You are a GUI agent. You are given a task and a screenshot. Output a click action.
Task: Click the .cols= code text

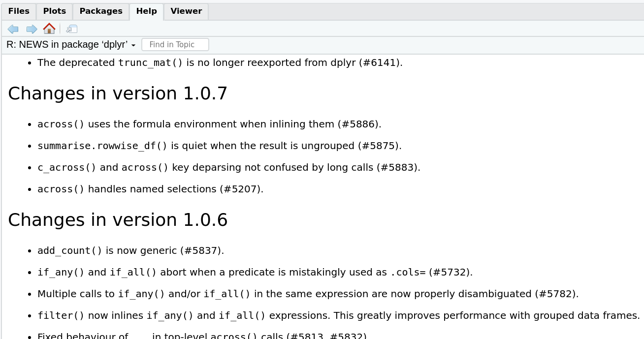[408, 273]
